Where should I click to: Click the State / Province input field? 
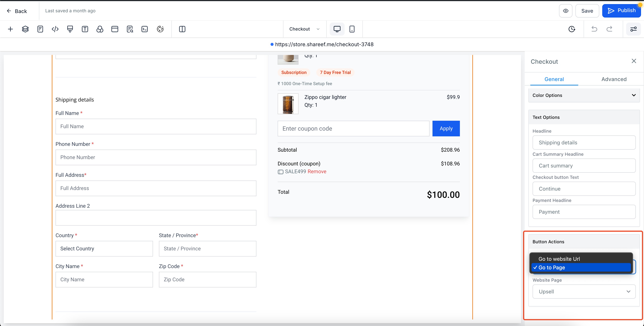tap(208, 249)
